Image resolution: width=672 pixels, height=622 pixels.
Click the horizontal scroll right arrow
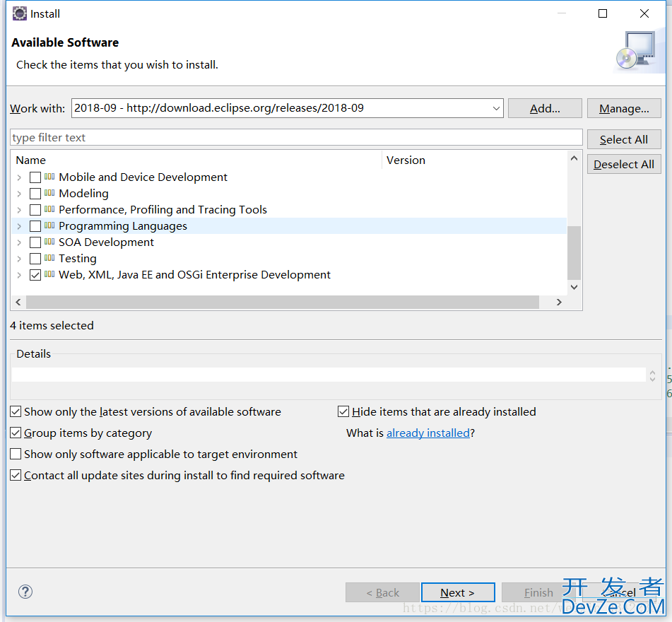click(559, 302)
